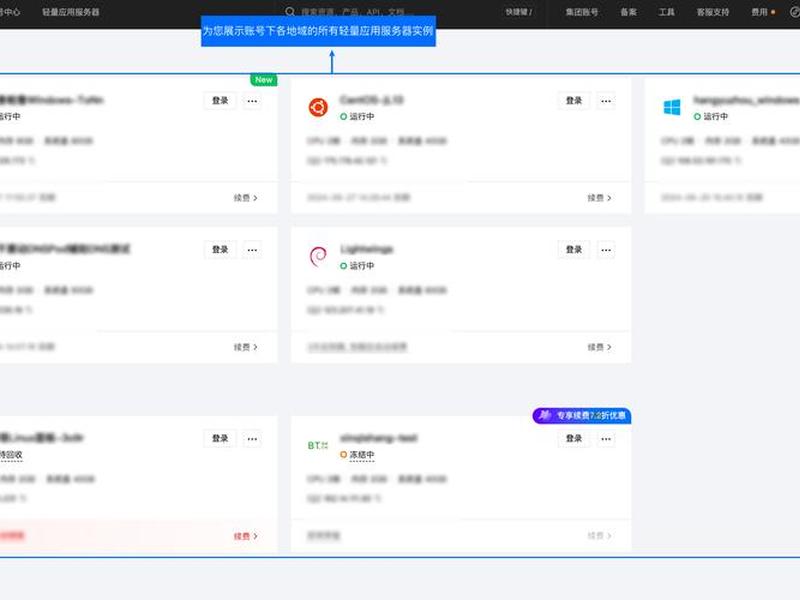This screenshot has width=800, height=600.
Task: Open the ellipsis menu on the 待回收 card
Action: click(252, 438)
